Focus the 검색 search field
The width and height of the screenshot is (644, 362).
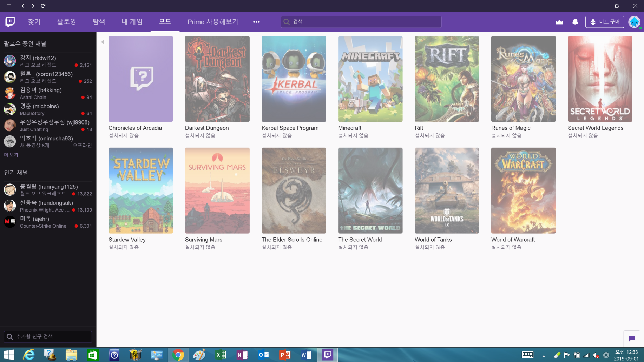(x=361, y=22)
